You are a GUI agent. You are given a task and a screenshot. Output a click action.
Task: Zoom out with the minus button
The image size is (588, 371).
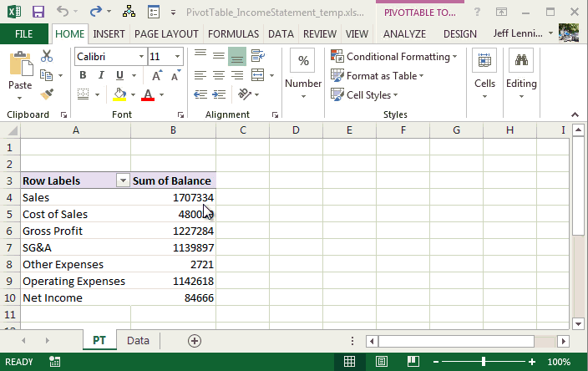click(436, 362)
